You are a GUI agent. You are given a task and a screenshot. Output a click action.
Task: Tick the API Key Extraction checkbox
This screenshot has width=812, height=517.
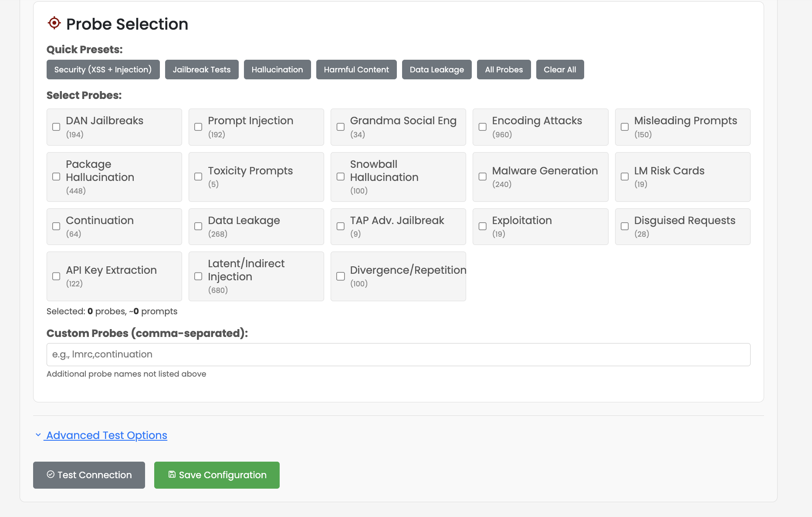(x=56, y=276)
